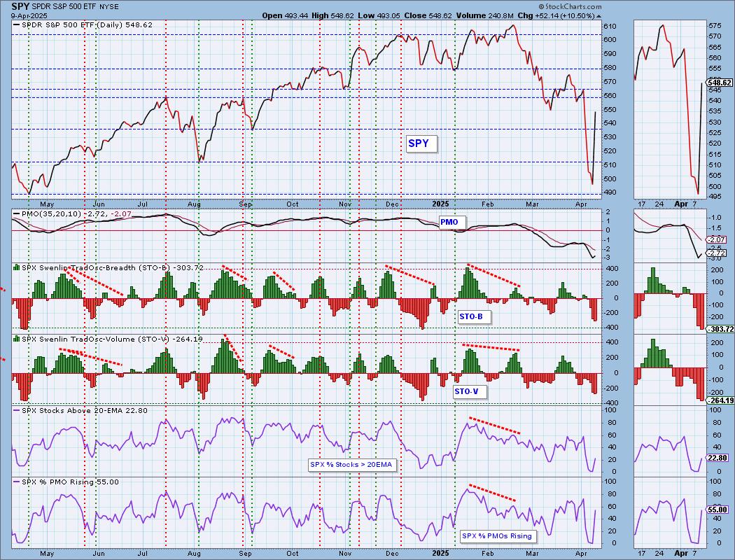Click black line marker before PMO legend
Screen dimensions: 735x560
pos(17,214)
